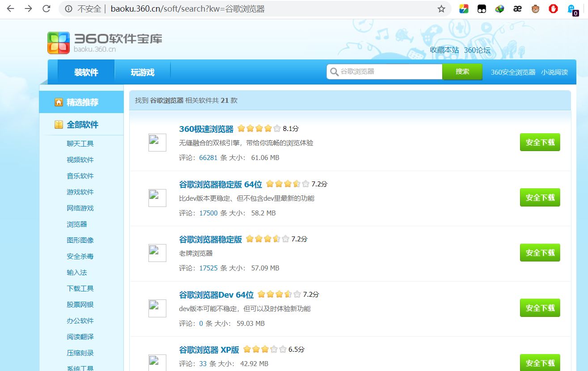This screenshot has width=588, height=371.
Task: Click the browser address bar URL
Action: point(188,9)
